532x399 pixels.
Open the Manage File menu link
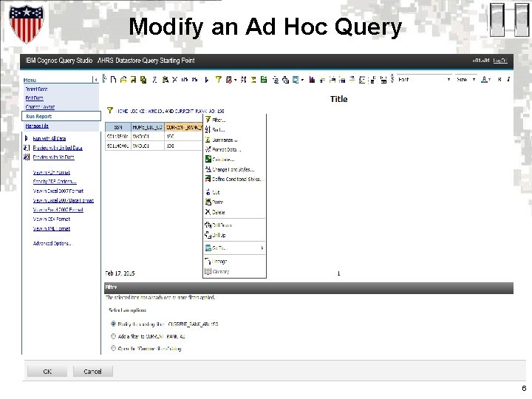(37, 126)
